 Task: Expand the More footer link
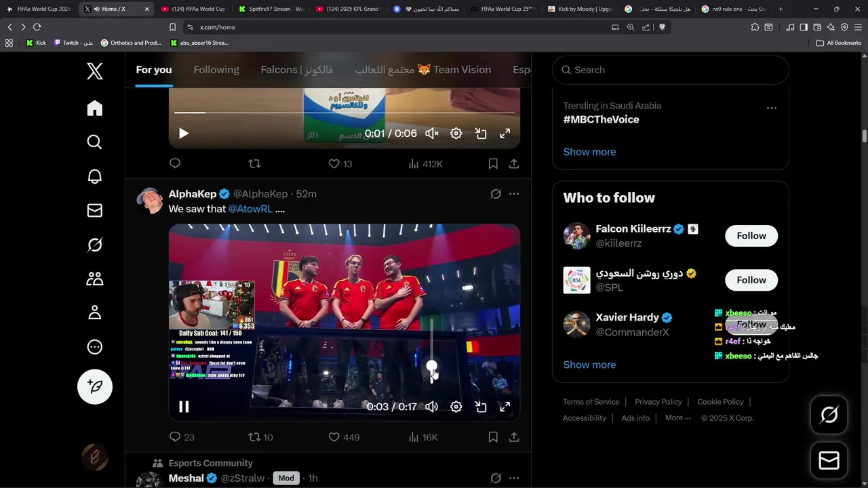677,418
